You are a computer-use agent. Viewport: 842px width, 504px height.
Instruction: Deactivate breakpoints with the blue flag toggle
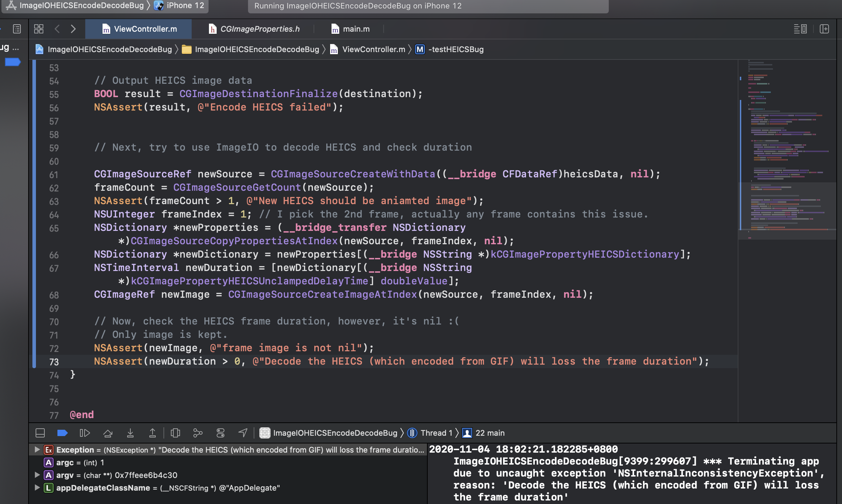point(62,433)
